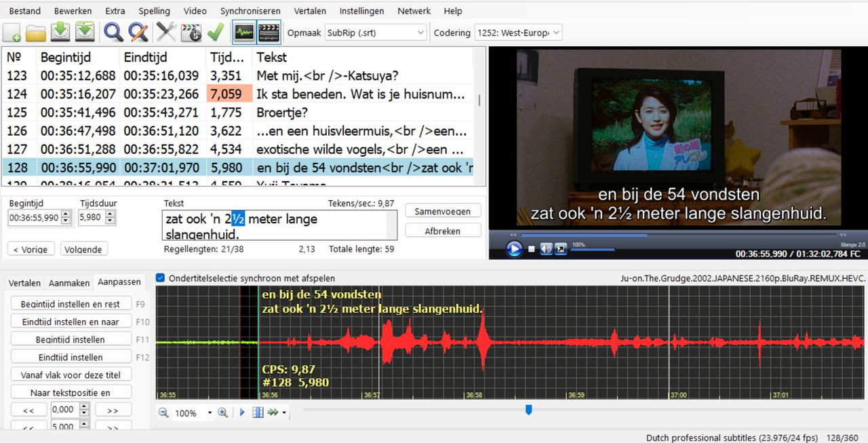This screenshot has width=868, height=443.
Task: Click Naar tekstpositie en button
Action: coord(71,392)
